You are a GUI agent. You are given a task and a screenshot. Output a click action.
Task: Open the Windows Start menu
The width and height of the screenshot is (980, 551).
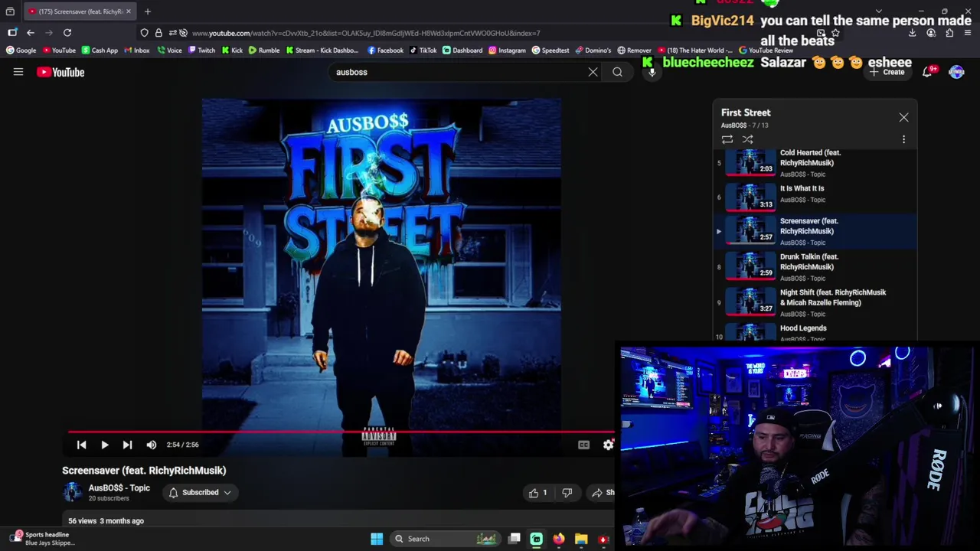(377, 539)
